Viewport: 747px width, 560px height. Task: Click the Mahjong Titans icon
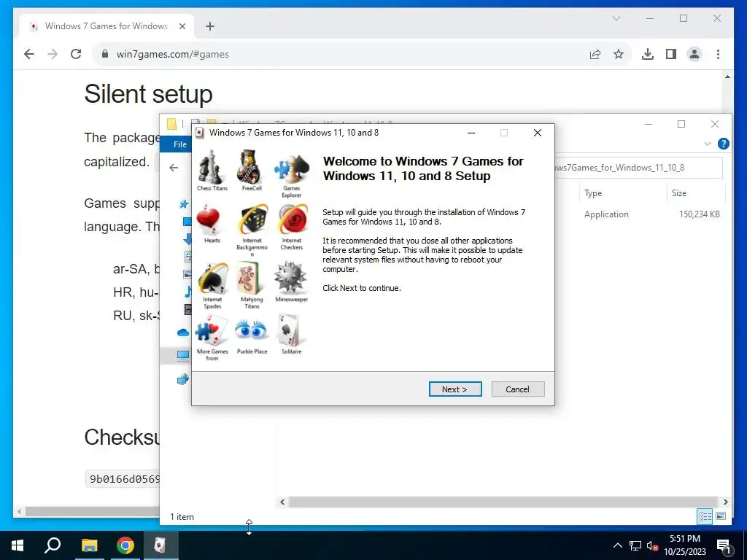tap(251, 278)
